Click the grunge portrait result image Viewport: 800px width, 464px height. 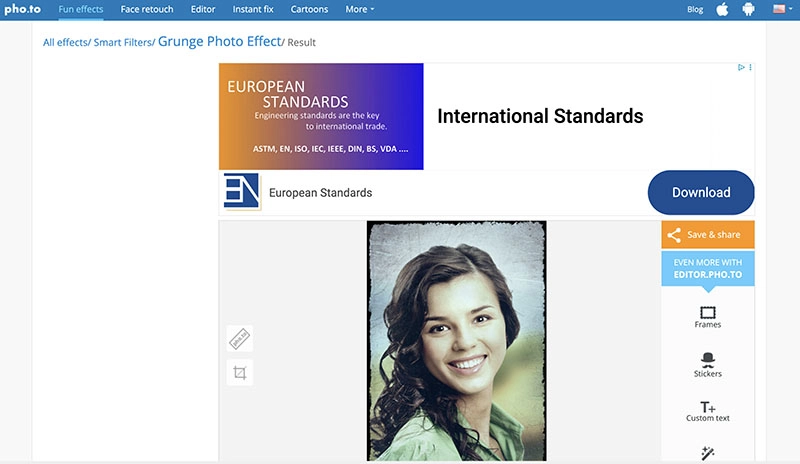click(x=458, y=340)
